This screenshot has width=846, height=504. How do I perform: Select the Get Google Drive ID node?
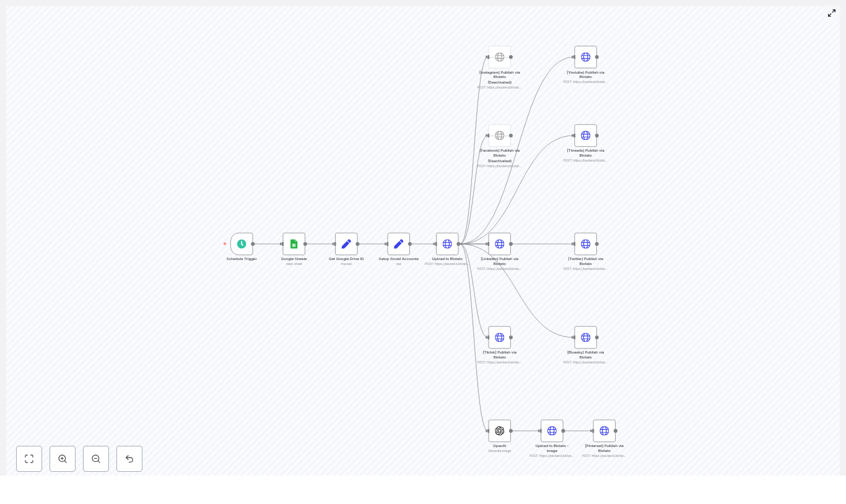346,244
